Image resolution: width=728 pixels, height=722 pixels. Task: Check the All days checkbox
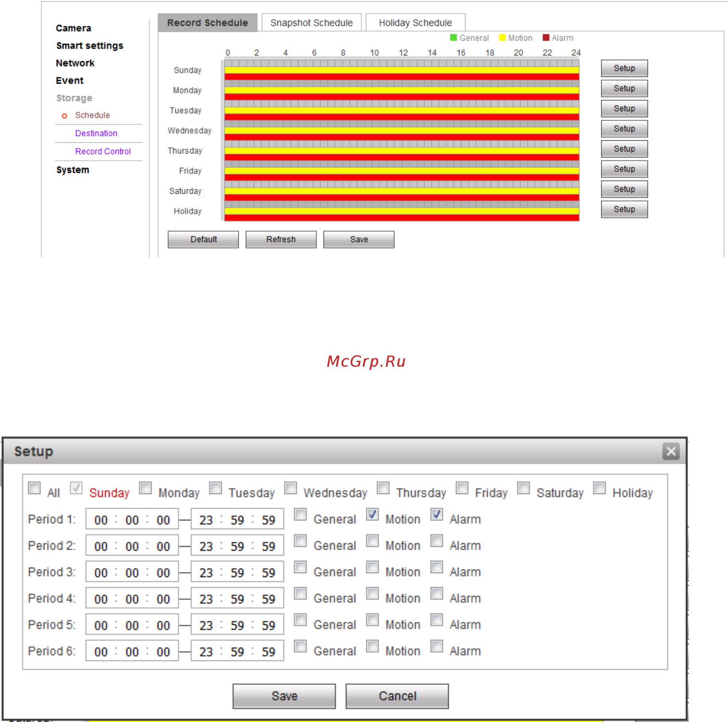[x=34, y=488]
